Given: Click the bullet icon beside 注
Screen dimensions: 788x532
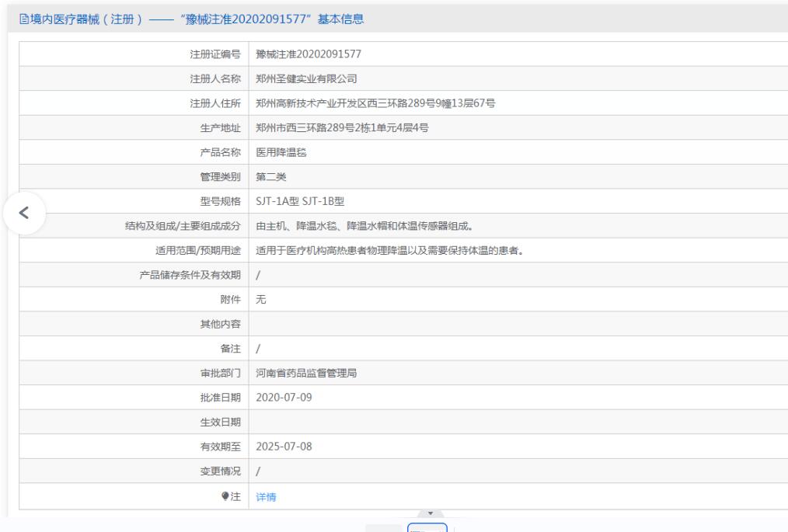Looking at the screenshot, I should [225, 496].
